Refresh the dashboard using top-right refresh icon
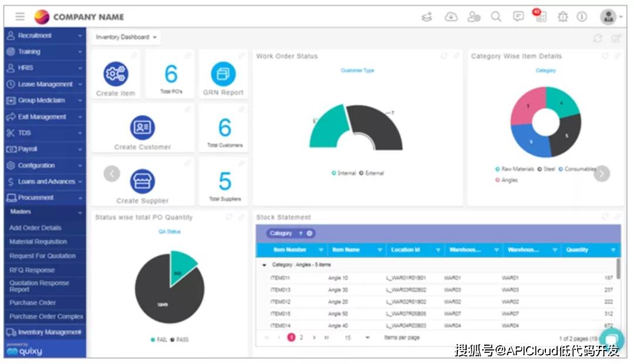The height and width of the screenshot is (364, 634). click(x=598, y=38)
